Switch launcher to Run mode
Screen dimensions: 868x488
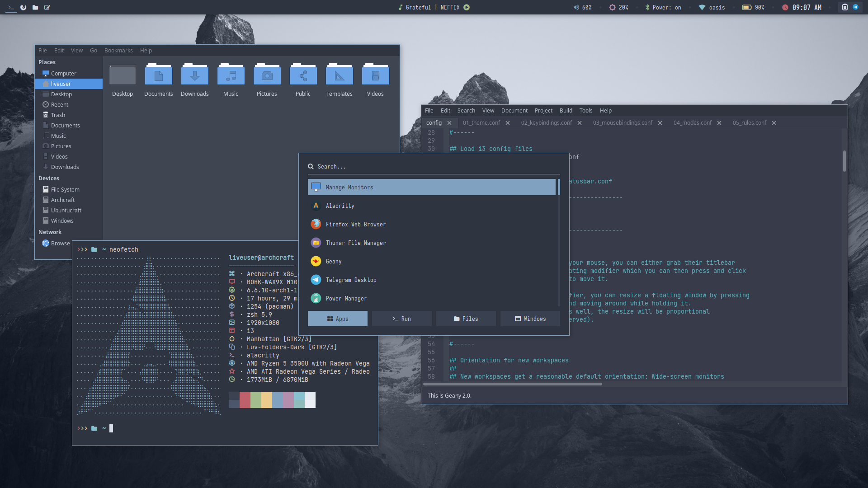coord(401,319)
